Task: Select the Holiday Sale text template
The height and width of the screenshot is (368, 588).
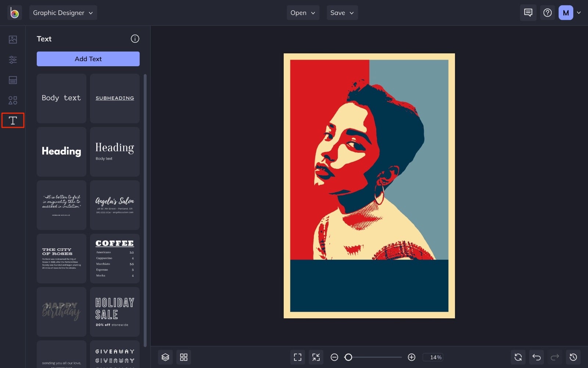Action: 115,312
